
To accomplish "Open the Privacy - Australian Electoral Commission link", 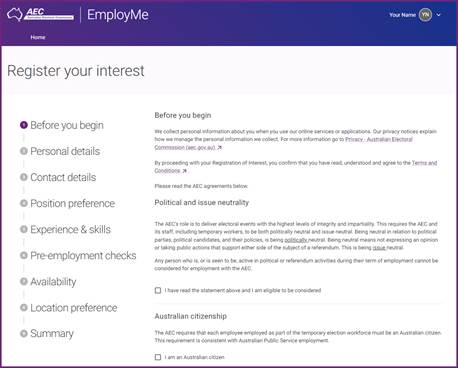I will (283, 143).
